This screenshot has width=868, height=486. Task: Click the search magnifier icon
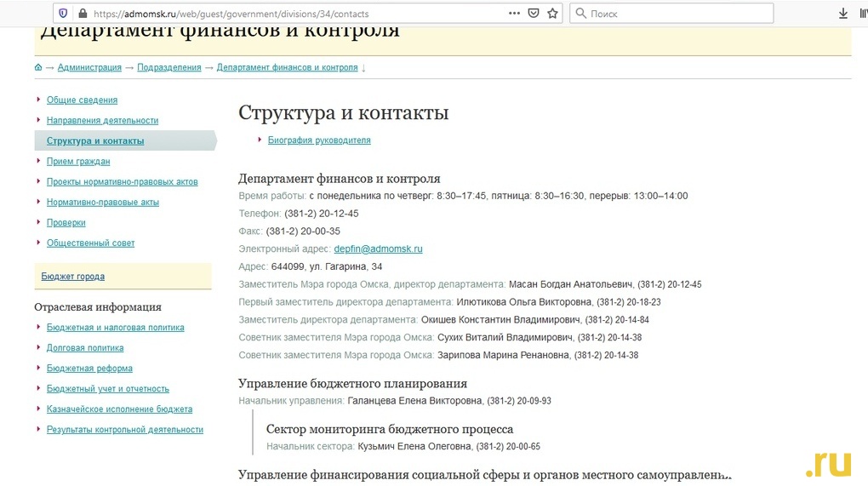580,14
